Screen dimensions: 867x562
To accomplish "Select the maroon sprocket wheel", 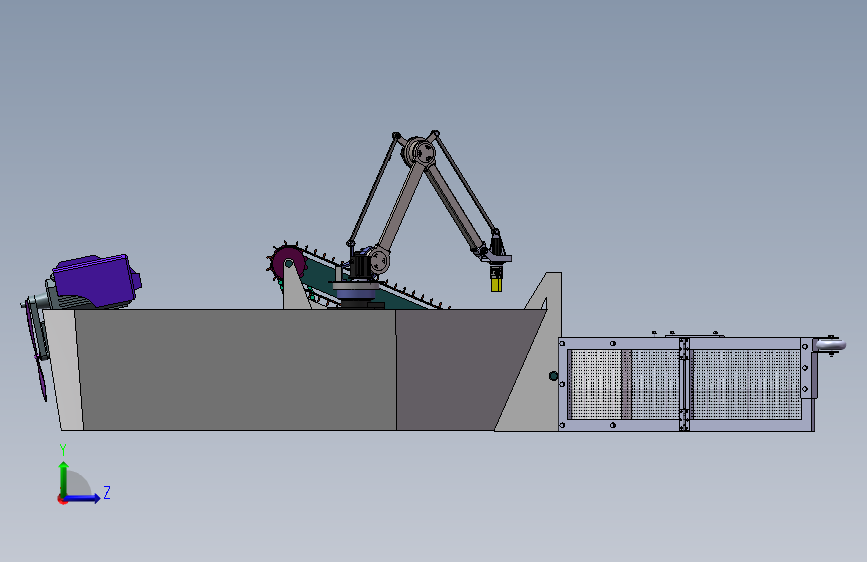I will pos(287,264).
